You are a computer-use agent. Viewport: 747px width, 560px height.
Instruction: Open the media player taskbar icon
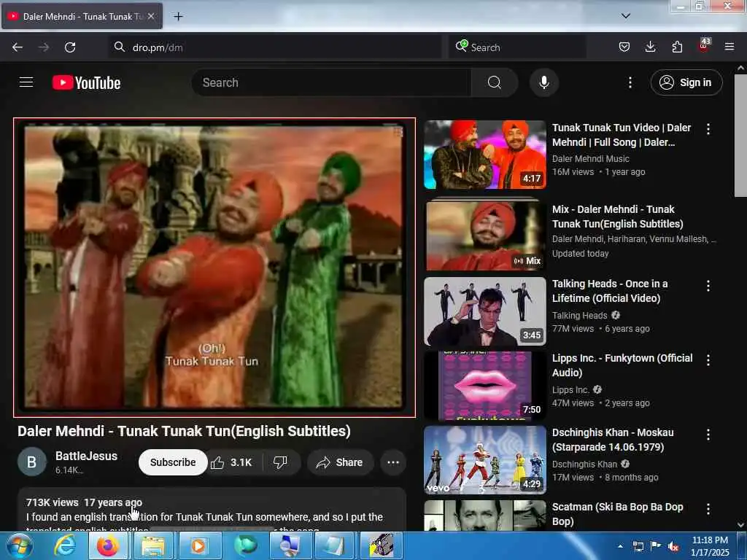point(198,545)
